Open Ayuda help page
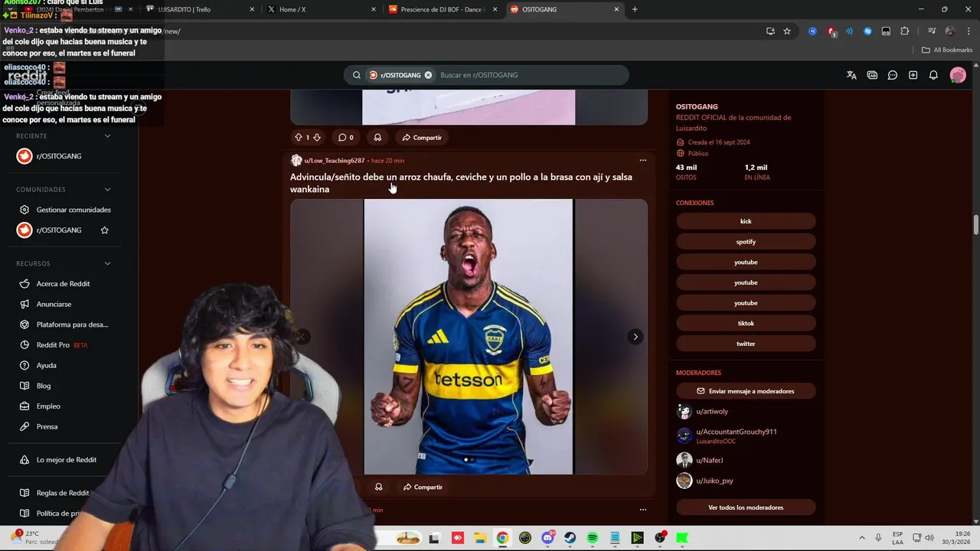 [46, 366]
